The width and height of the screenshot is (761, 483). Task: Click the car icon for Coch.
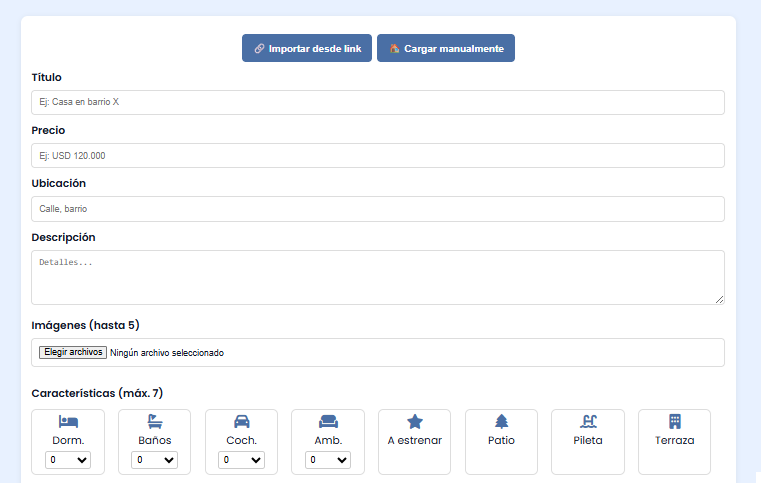[x=242, y=421]
